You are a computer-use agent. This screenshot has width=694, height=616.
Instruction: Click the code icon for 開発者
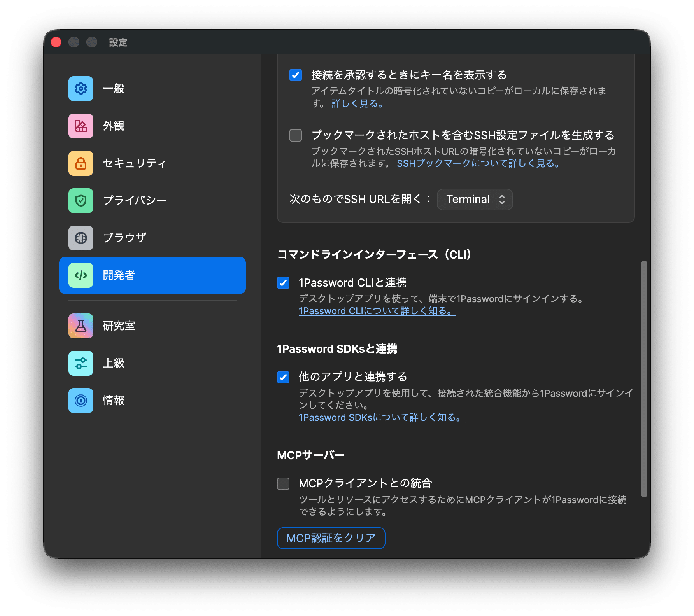point(81,275)
